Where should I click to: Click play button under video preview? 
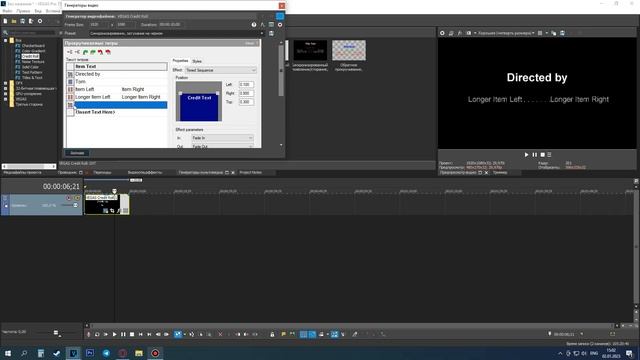point(526,155)
